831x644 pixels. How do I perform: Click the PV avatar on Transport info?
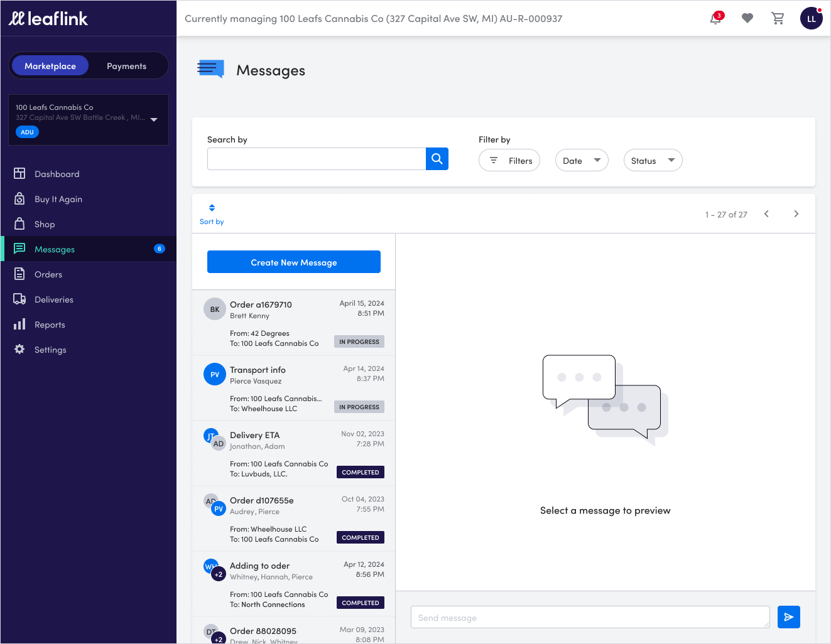coord(215,374)
